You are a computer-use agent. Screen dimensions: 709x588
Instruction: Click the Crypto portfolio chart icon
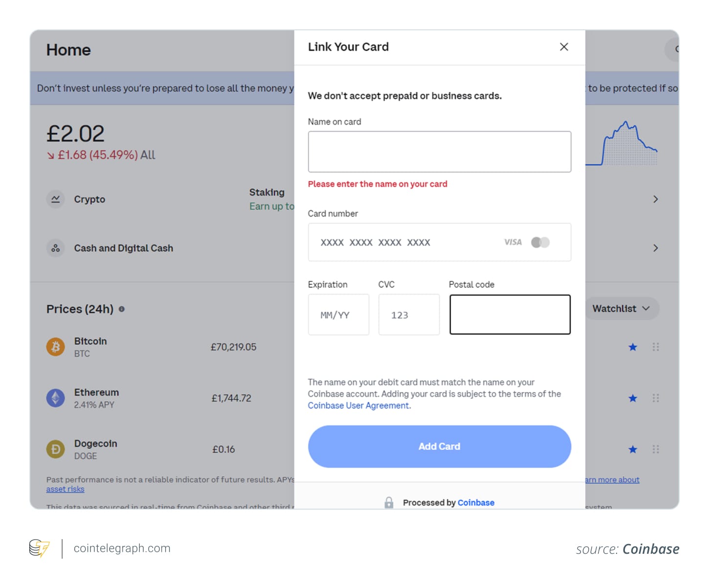click(x=55, y=199)
